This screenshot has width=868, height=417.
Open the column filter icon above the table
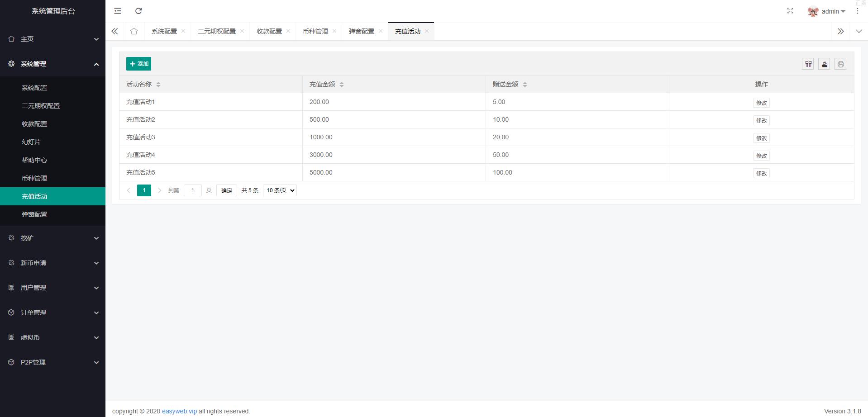[808, 64]
